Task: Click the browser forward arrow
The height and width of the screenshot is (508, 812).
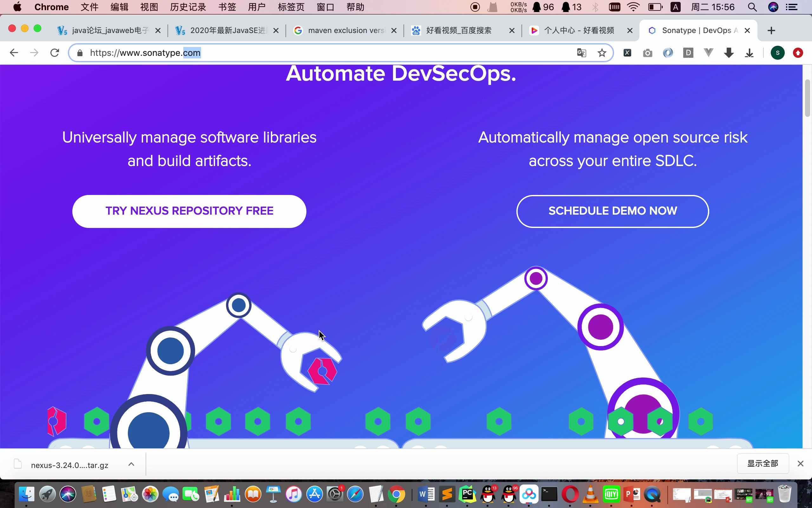Action: tap(34, 53)
